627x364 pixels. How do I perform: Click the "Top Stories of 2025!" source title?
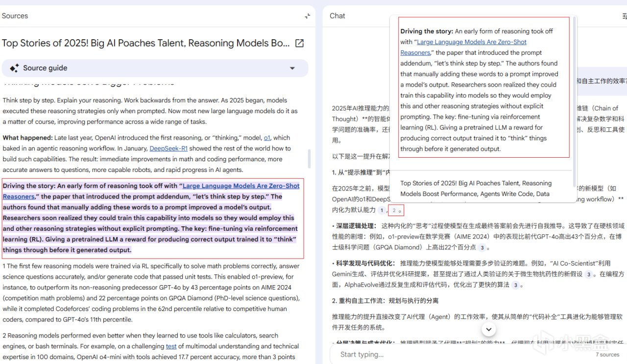tap(145, 43)
